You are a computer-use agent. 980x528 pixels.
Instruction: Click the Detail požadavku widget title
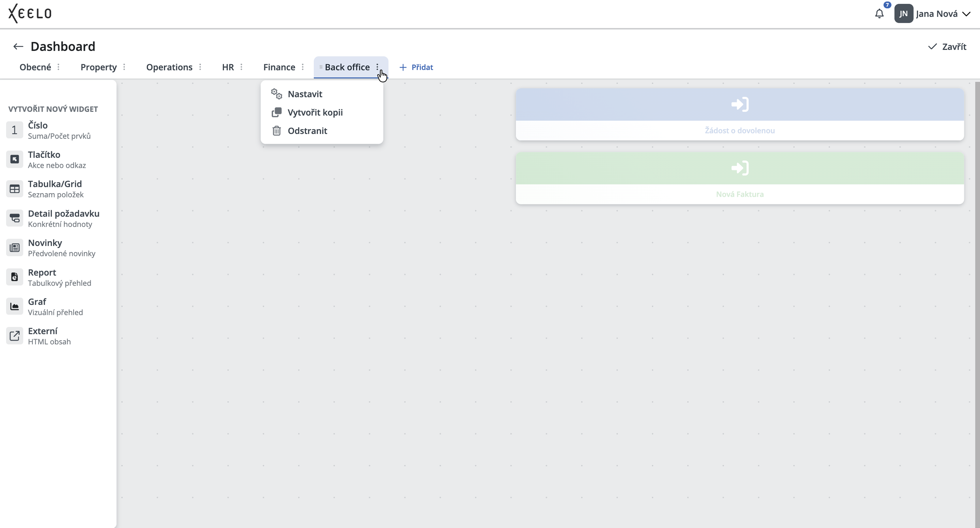click(x=64, y=213)
